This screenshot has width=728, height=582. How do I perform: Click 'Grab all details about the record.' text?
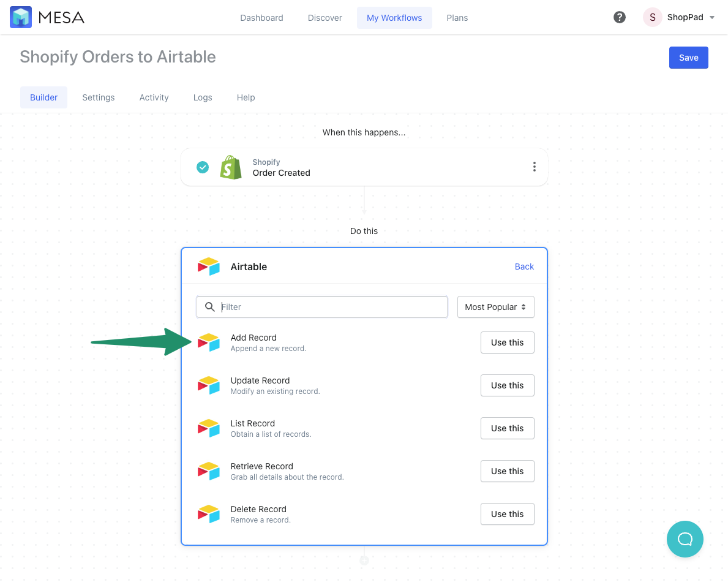point(287,477)
